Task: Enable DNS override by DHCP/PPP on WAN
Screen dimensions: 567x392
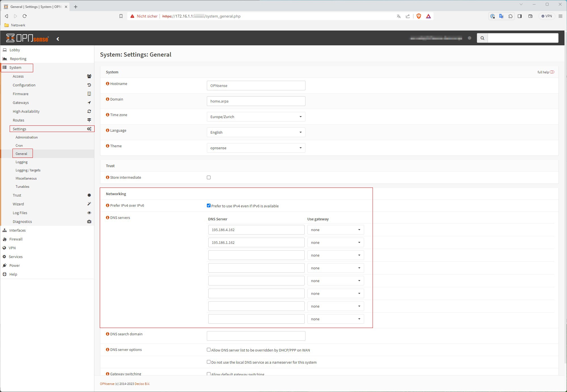Action: click(x=209, y=350)
